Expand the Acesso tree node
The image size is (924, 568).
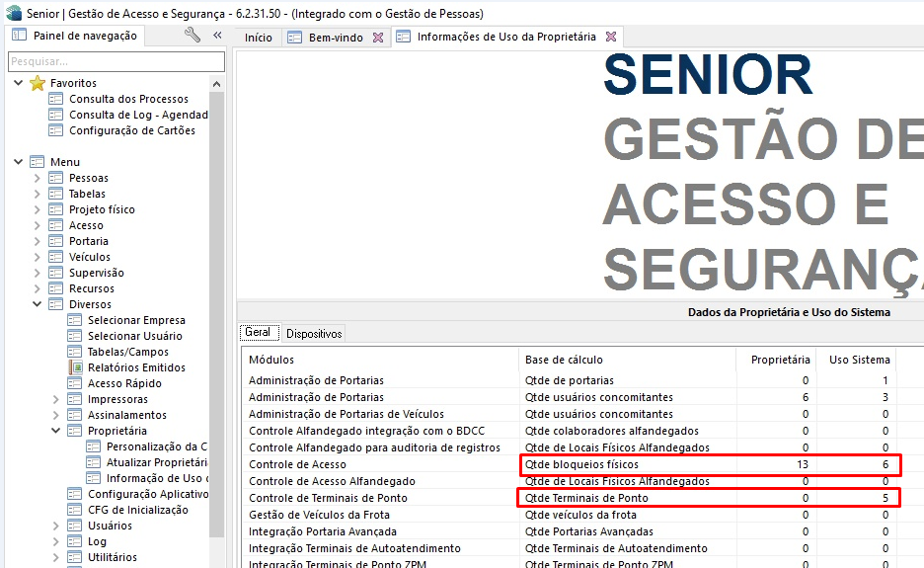[38, 225]
